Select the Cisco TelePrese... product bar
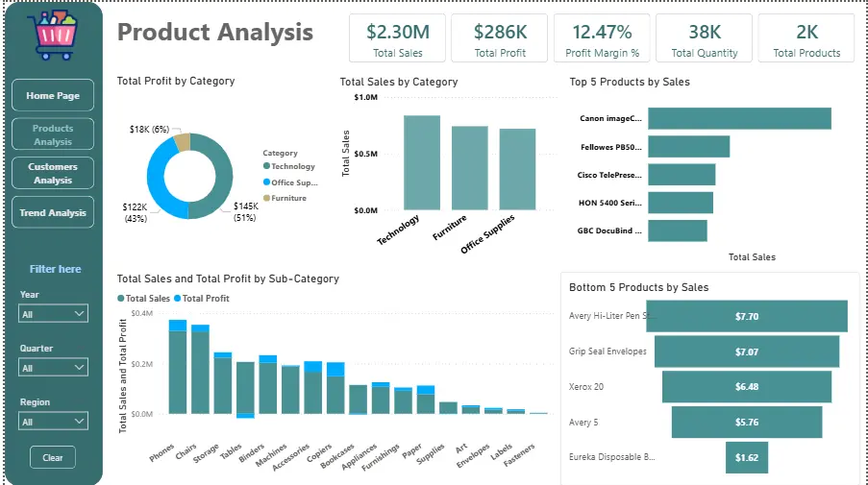The image size is (868, 485). [x=682, y=175]
